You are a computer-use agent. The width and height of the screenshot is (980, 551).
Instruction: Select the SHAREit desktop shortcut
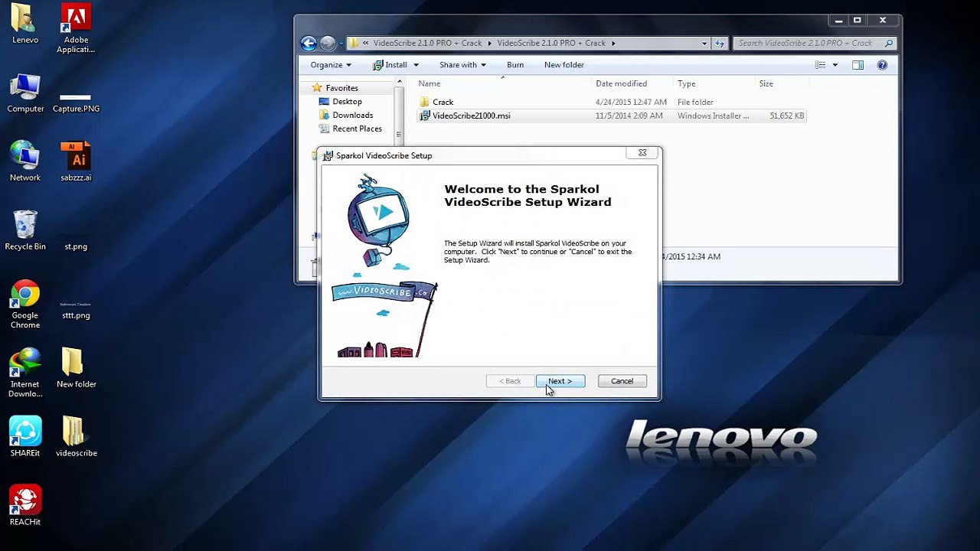[25, 437]
